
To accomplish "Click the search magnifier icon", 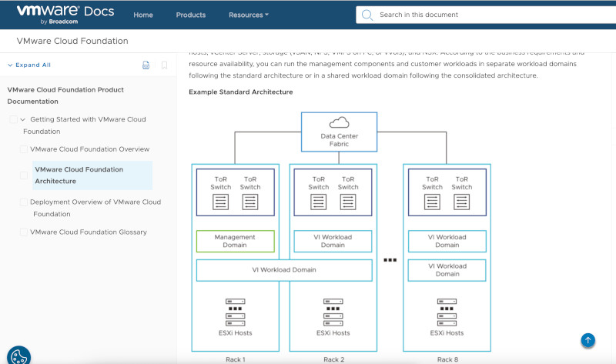I will pos(367,15).
